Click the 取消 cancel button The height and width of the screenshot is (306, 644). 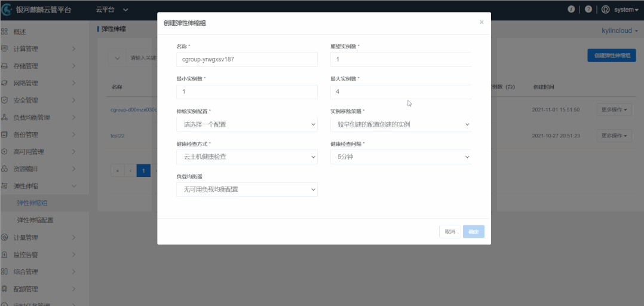pyautogui.click(x=449, y=232)
